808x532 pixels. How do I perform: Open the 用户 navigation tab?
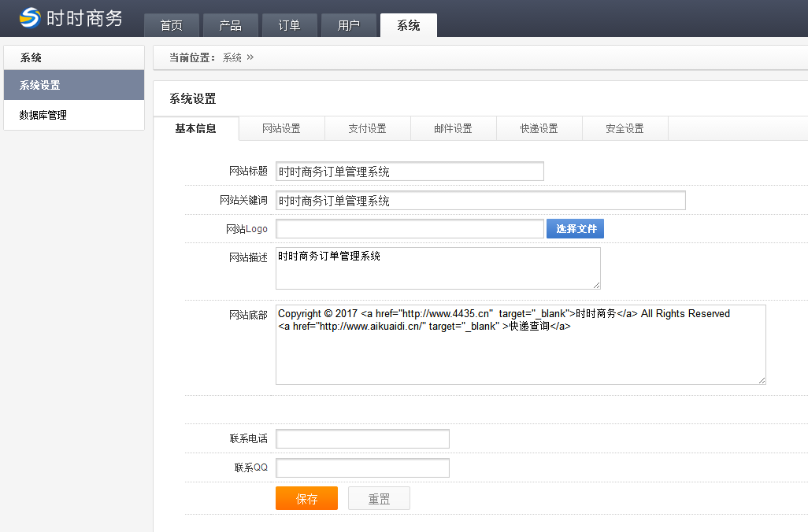click(349, 25)
